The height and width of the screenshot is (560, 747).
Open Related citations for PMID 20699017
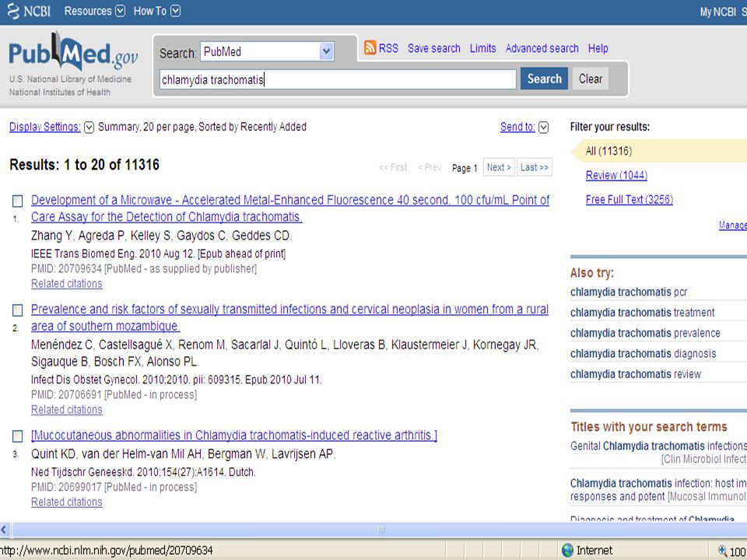click(67, 502)
